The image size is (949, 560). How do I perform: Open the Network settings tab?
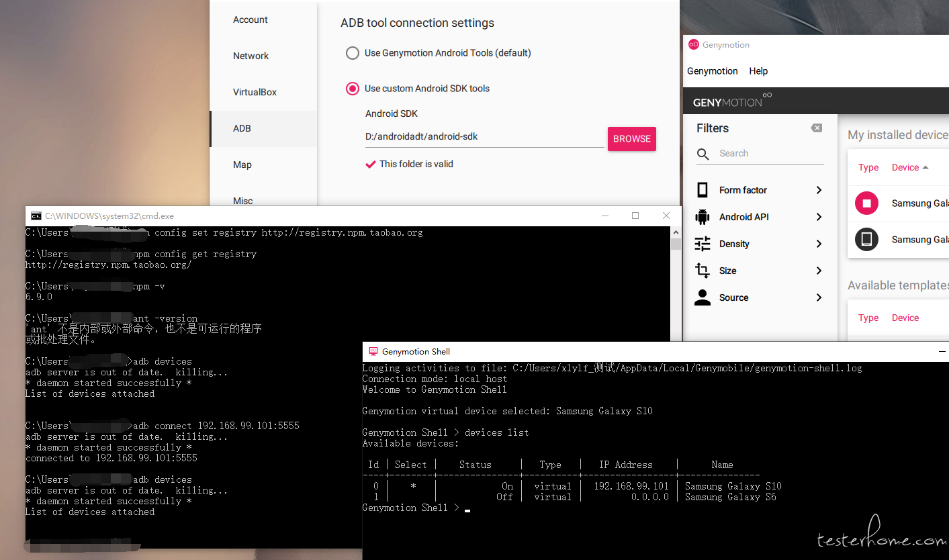(263, 56)
